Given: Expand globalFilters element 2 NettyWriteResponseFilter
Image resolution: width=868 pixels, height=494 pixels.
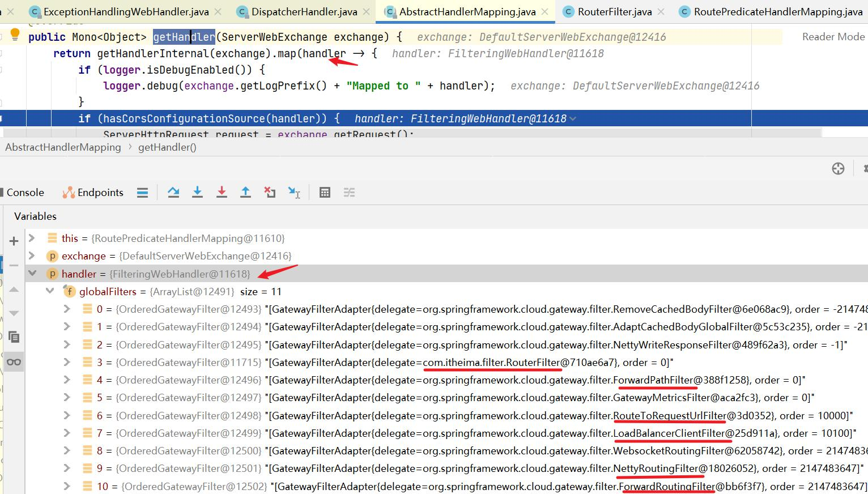Looking at the screenshot, I should tap(67, 344).
